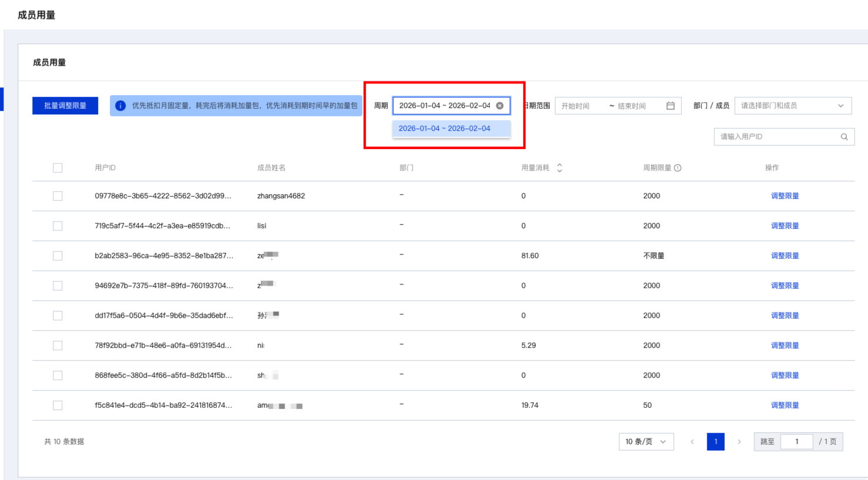Check the box for zhangsan4682 row
868x480 pixels.
[x=58, y=196]
